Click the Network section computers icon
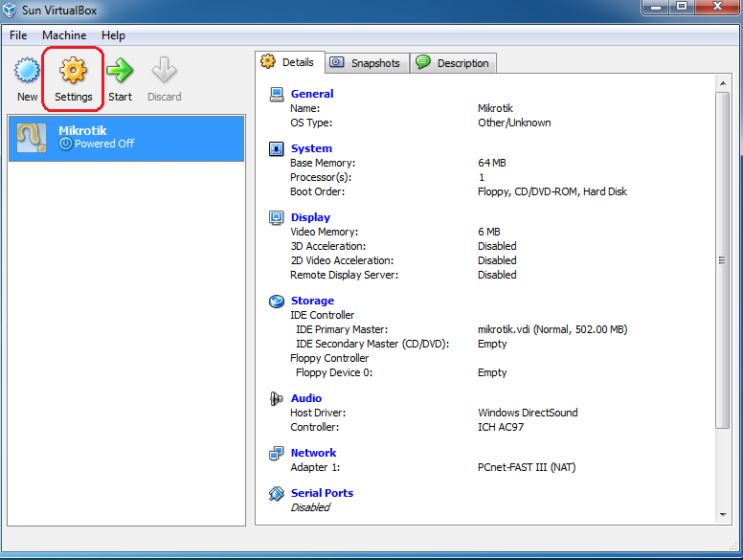Image resolution: width=743 pixels, height=560 pixels. [x=277, y=454]
